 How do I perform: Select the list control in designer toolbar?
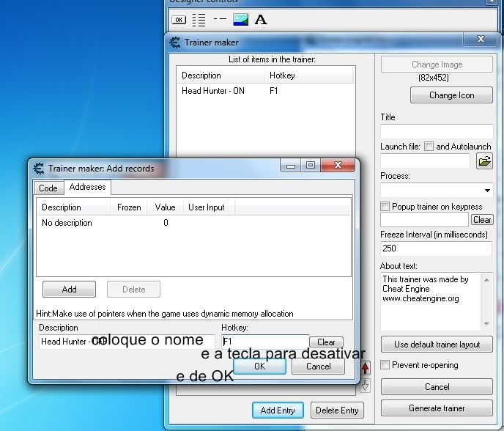199,20
